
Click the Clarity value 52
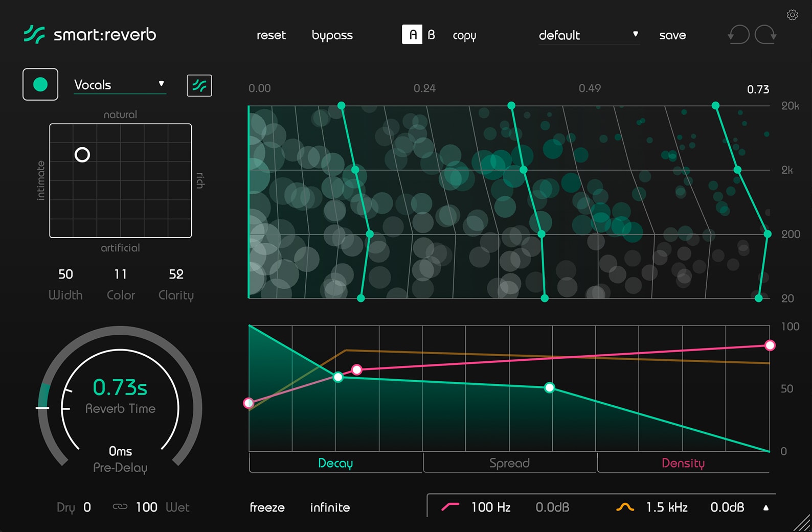click(x=176, y=274)
